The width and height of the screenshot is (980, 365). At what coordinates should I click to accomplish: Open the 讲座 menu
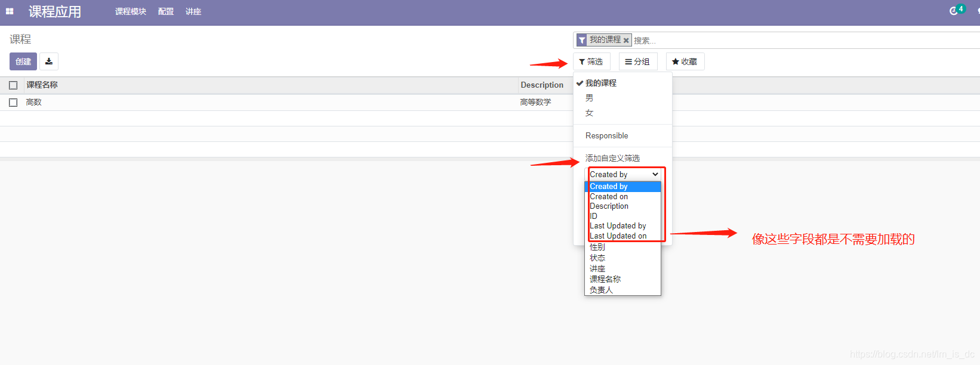pos(193,11)
